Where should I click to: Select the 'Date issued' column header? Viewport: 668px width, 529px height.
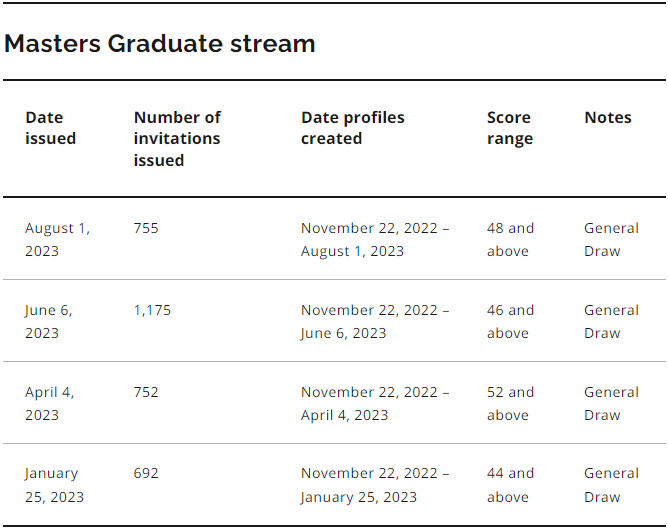pyautogui.click(x=51, y=128)
